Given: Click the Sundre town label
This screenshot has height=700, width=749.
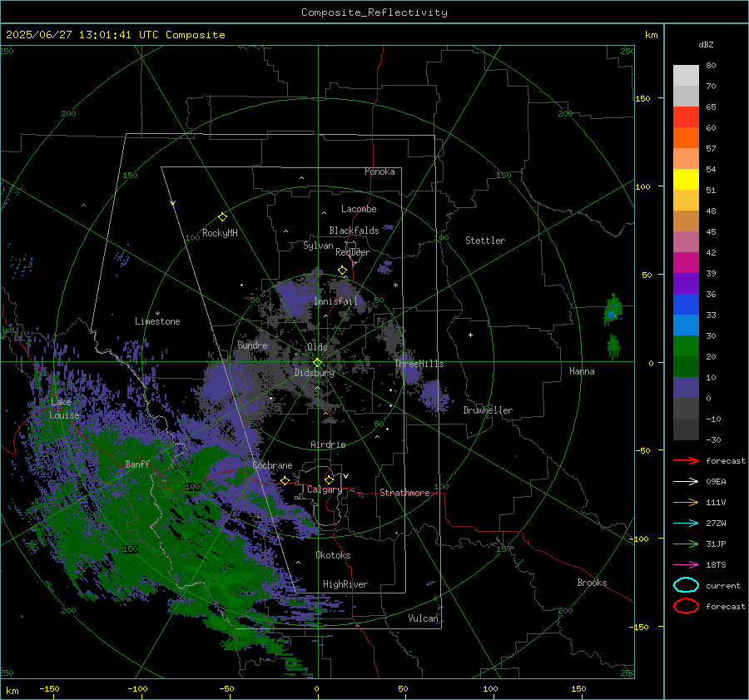Looking at the screenshot, I should (x=252, y=345).
